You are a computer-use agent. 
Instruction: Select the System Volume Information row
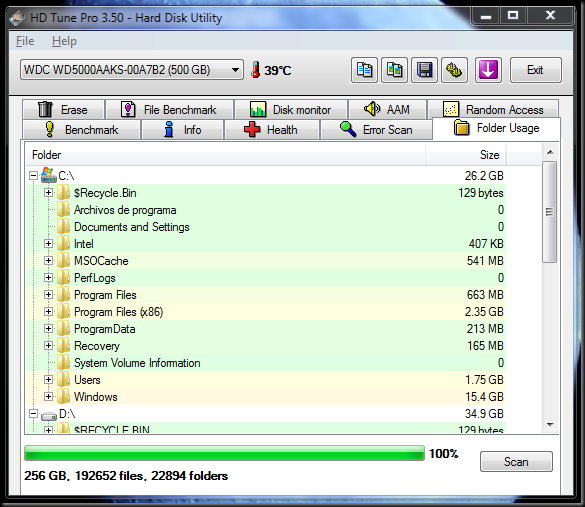point(266,363)
